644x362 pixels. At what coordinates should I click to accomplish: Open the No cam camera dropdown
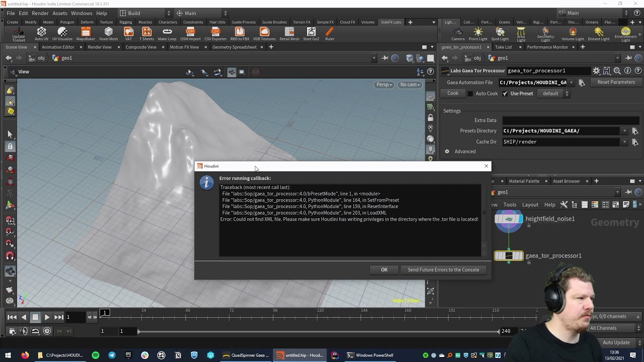click(x=410, y=84)
